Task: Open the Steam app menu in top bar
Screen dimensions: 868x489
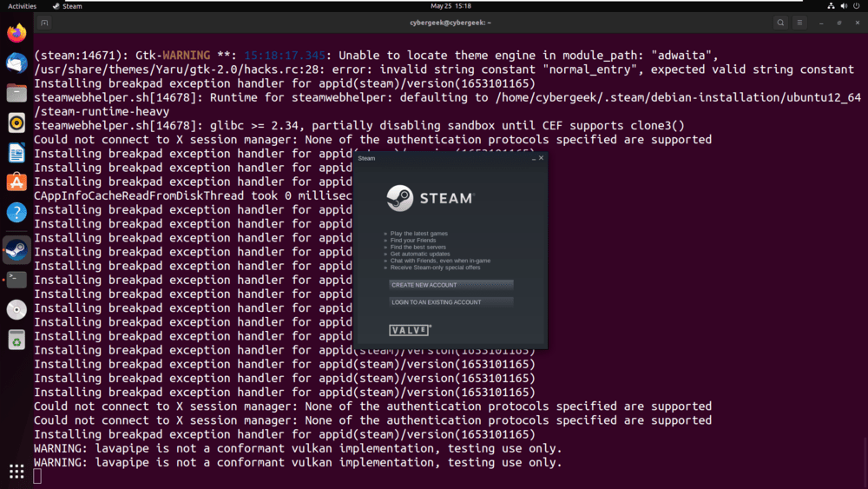Action: [x=68, y=6]
